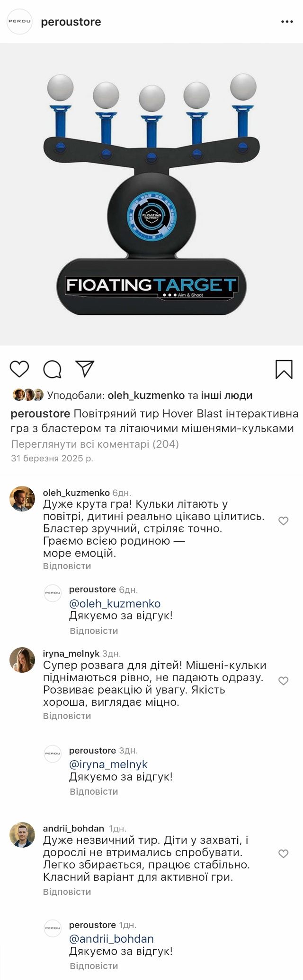Open three-dot more options menu
The width and height of the screenshot is (303, 980).
[287, 22]
